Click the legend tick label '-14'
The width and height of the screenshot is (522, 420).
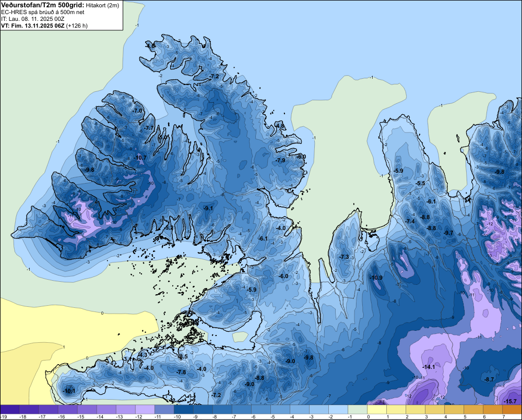coord(100,417)
